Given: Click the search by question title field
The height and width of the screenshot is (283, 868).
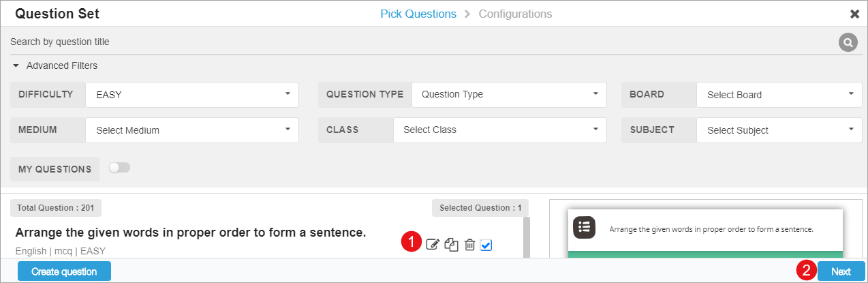Looking at the screenshot, I should point(409,42).
